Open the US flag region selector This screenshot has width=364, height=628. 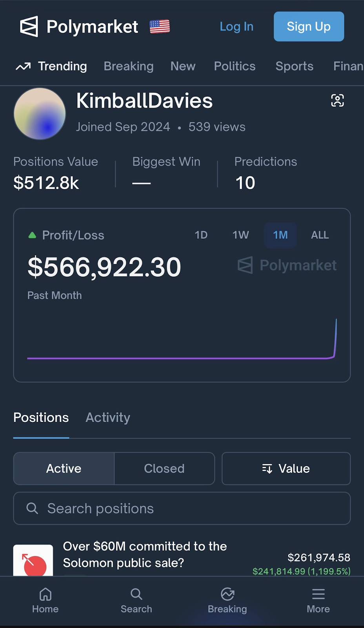point(160,27)
